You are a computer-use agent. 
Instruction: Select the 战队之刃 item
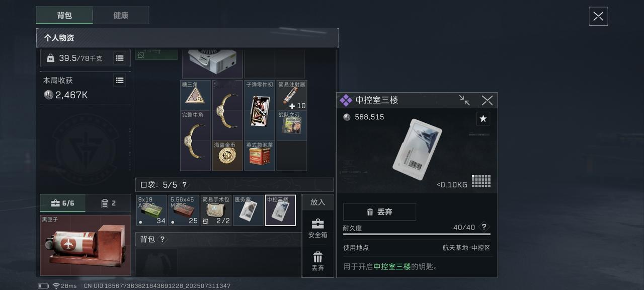(292, 125)
